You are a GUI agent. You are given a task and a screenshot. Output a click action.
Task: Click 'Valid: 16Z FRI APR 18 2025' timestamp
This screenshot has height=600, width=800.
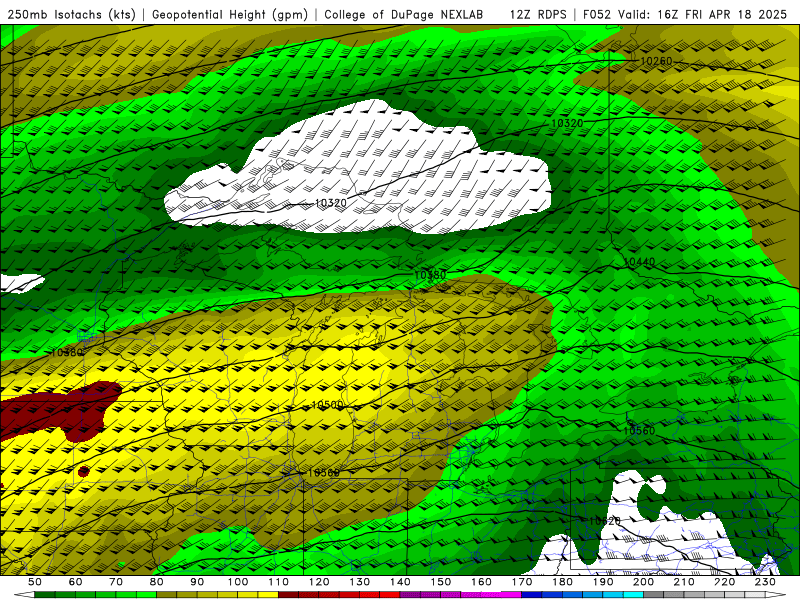(703, 15)
